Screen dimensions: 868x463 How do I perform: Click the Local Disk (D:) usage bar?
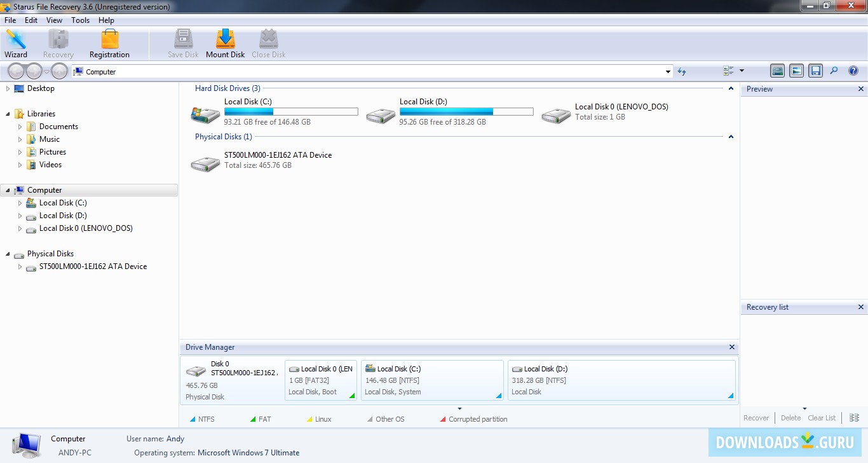[466, 111]
